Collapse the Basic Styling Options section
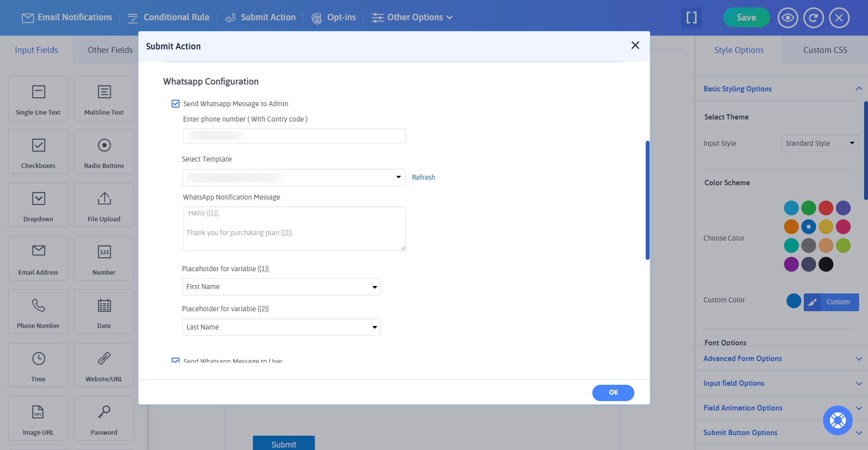Viewport: 868px width, 450px height. coord(859,88)
